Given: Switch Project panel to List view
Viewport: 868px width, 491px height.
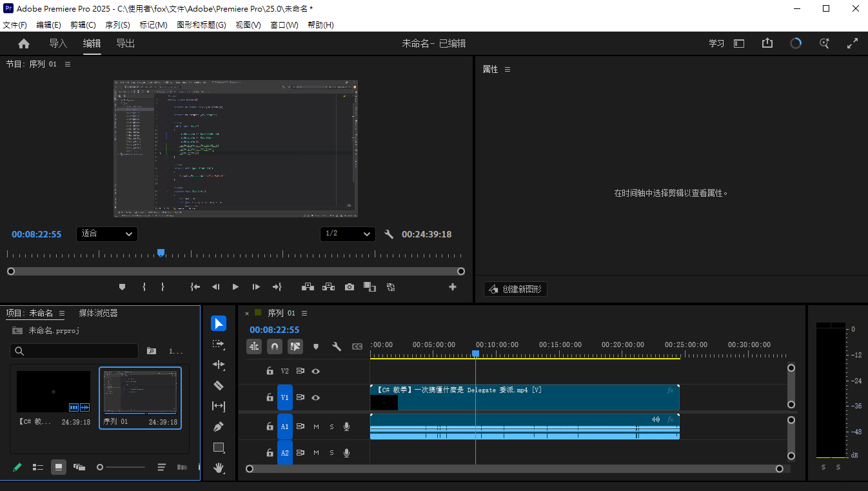Looking at the screenshot, I should coord(38,467).
